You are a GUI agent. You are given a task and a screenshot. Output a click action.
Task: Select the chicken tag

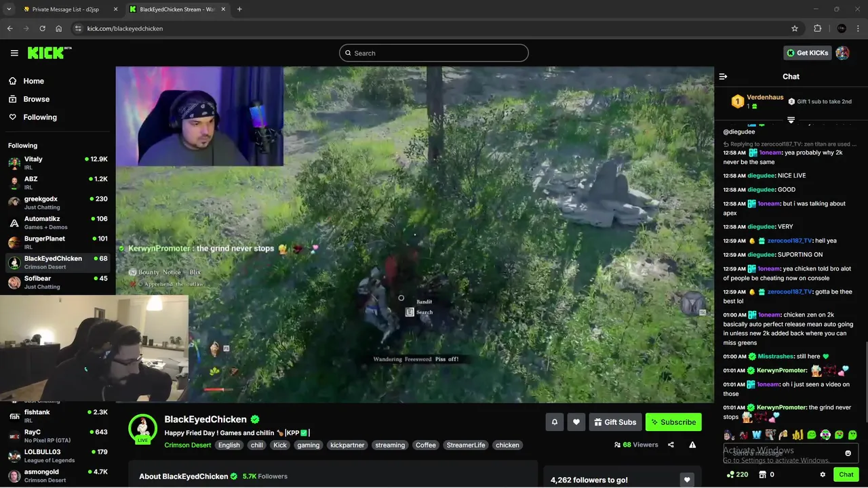507,445
